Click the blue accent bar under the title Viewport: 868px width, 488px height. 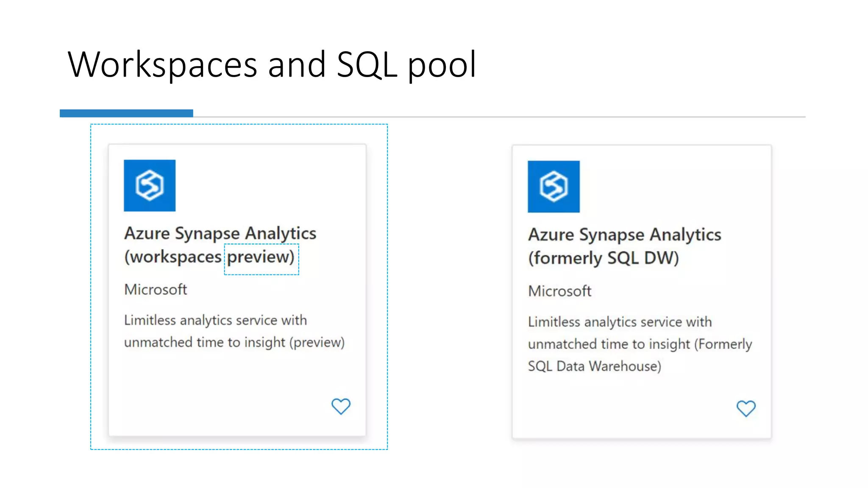point(126,113)
